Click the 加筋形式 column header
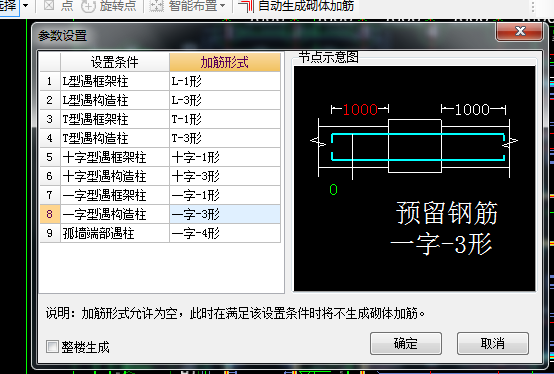This screenshot has height=374, width=554. click(x=225, y=62)
